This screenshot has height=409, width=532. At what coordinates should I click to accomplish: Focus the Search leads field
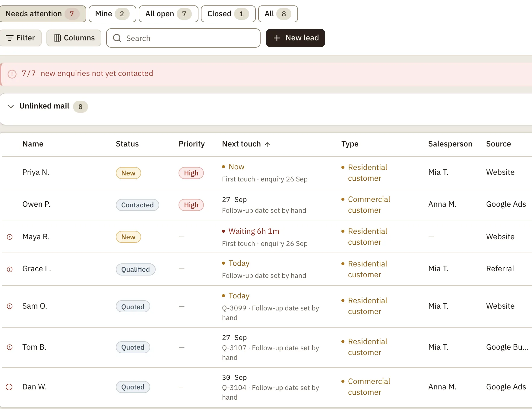[x=183, y=38]
